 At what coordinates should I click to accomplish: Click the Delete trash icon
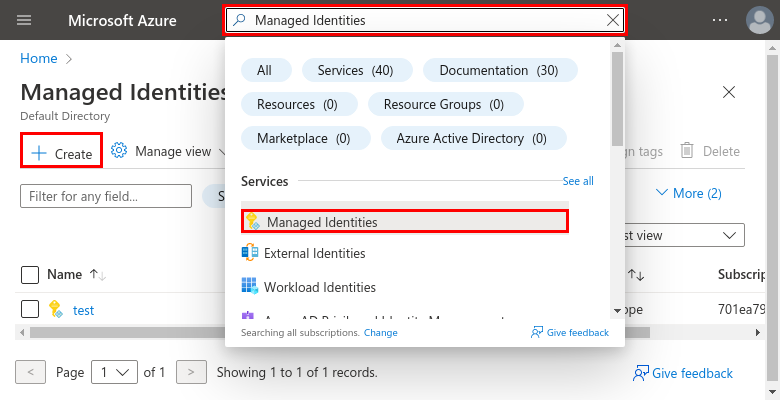(x=688, y=151)
